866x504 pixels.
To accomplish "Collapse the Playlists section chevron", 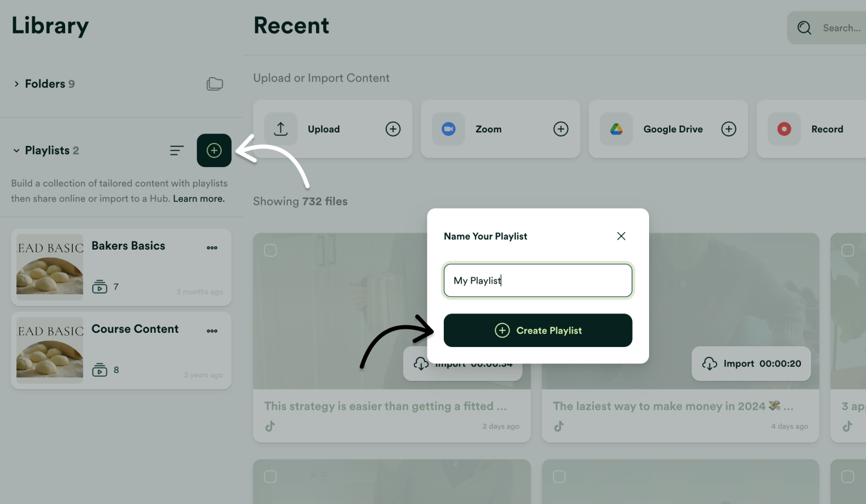I will coord(16,150).
